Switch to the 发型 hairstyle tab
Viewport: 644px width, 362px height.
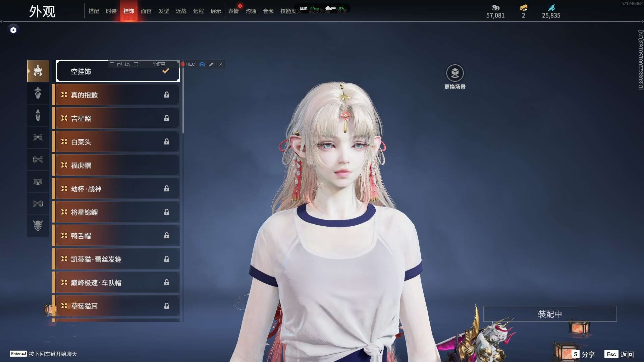164,11
